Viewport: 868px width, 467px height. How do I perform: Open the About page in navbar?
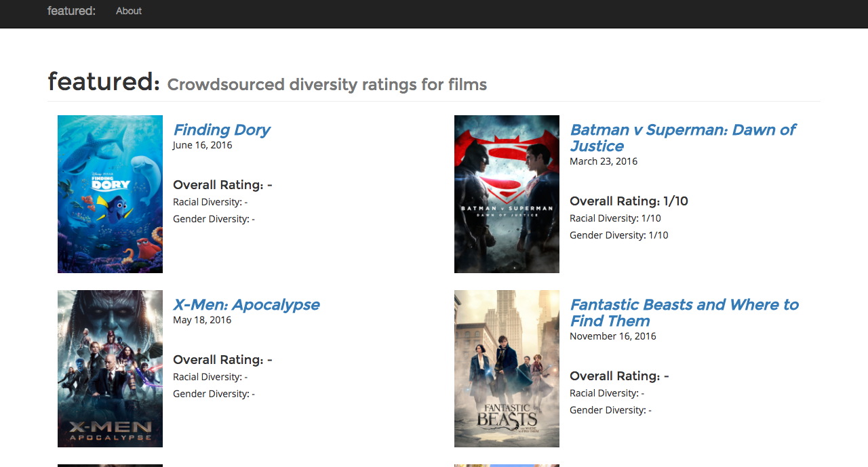click(x=129, y=11)
